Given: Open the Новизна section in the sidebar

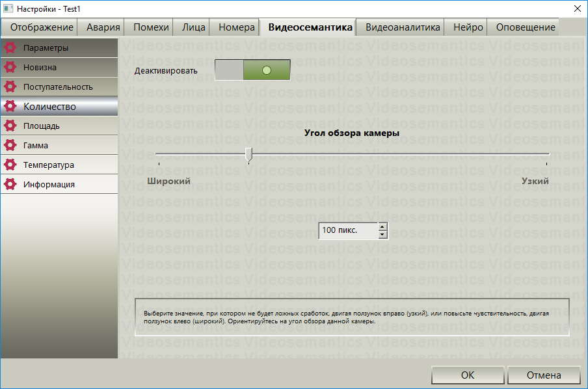Looking at the screenshot, I should click(x=59, y=67).
